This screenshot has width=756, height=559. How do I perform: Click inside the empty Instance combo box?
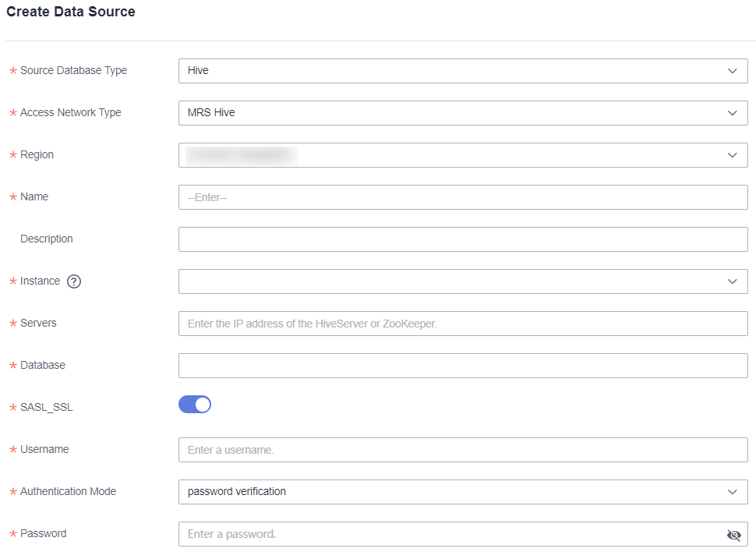tap(452, 281)
